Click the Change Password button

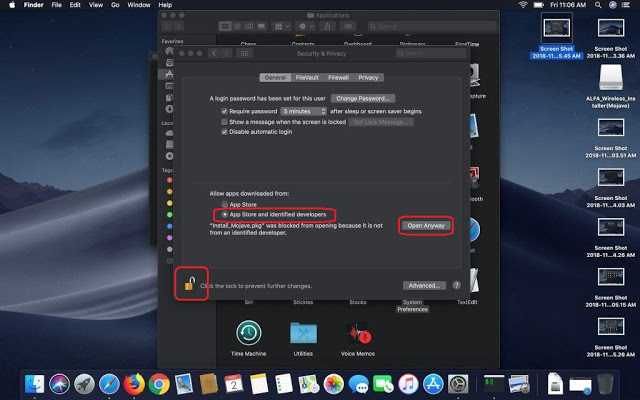coord(361,99)
